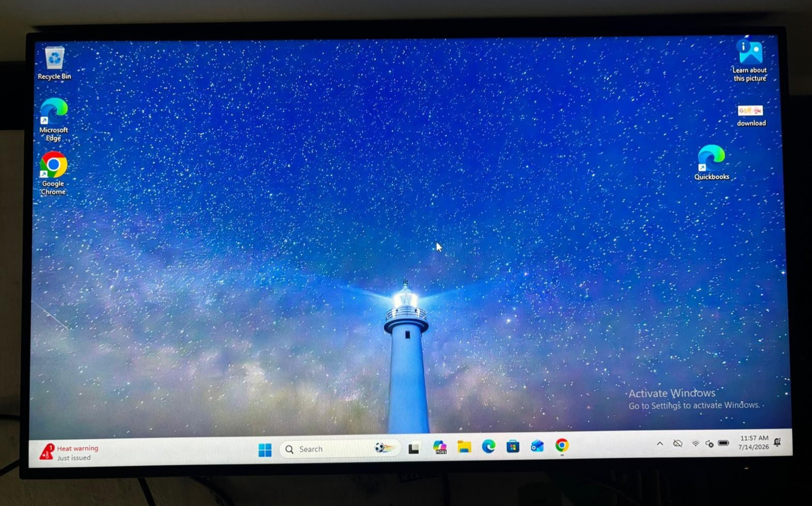Click the muted volume tray icon
812x506 pixels.
coord(709,444)
